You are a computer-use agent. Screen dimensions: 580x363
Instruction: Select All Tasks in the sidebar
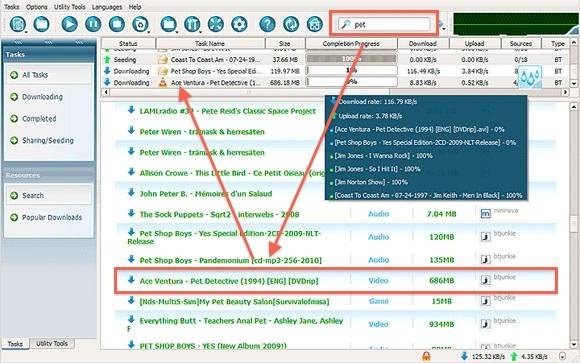[48, 75]
